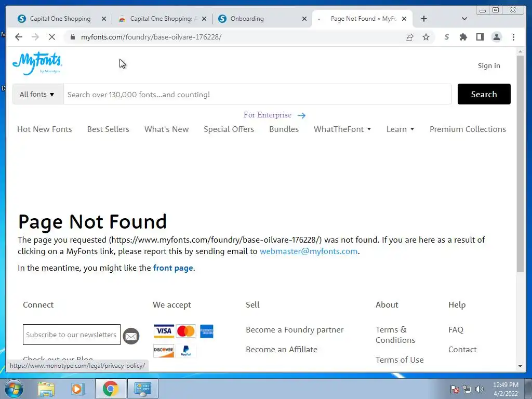532x399 pixels.
Task: Go to Bundles
Action: click(x=284, y=129)
